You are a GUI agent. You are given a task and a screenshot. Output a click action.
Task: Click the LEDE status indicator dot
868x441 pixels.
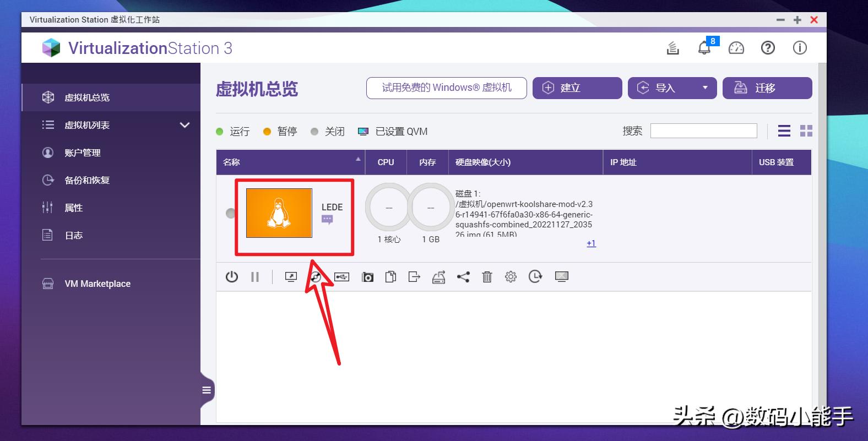[231, 213]
